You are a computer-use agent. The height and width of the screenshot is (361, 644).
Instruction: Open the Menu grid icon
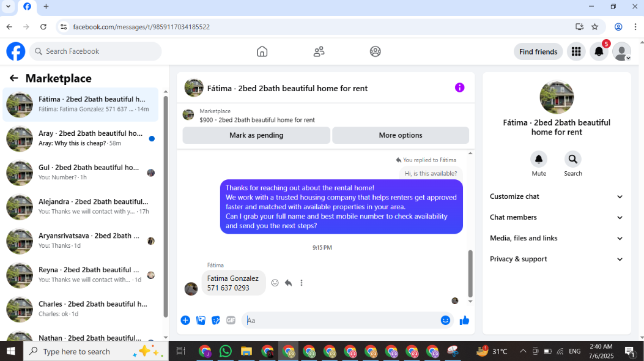tap(576, 51)
